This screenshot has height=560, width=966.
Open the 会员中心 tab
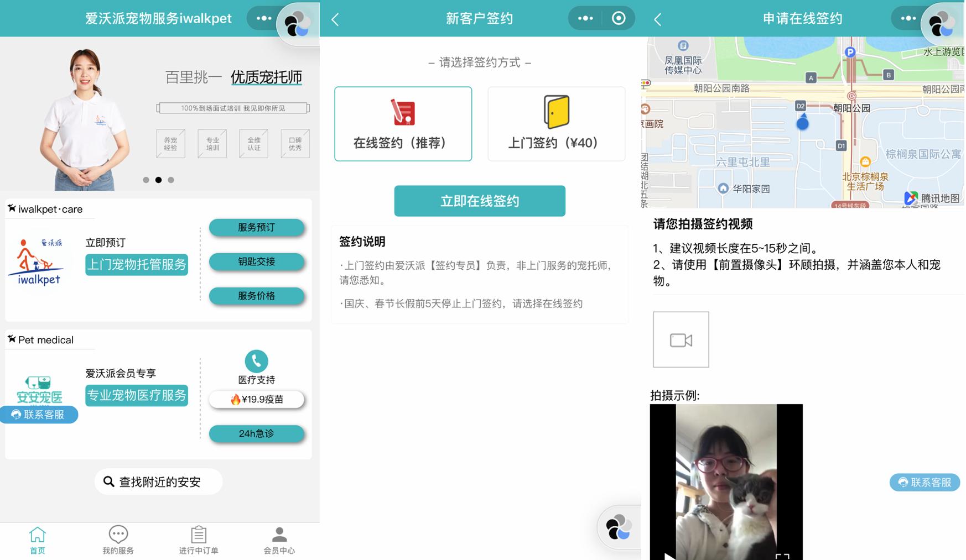click(x=279, y=540)
